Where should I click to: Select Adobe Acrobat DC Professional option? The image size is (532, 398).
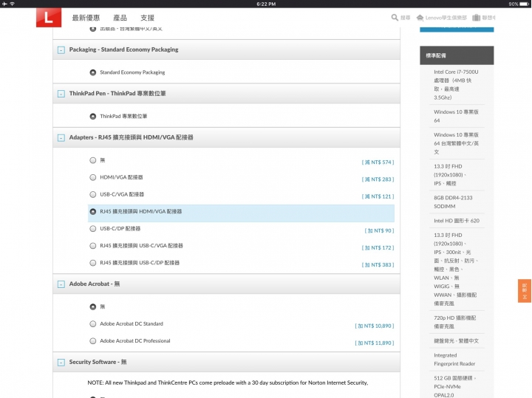(92, 341)
